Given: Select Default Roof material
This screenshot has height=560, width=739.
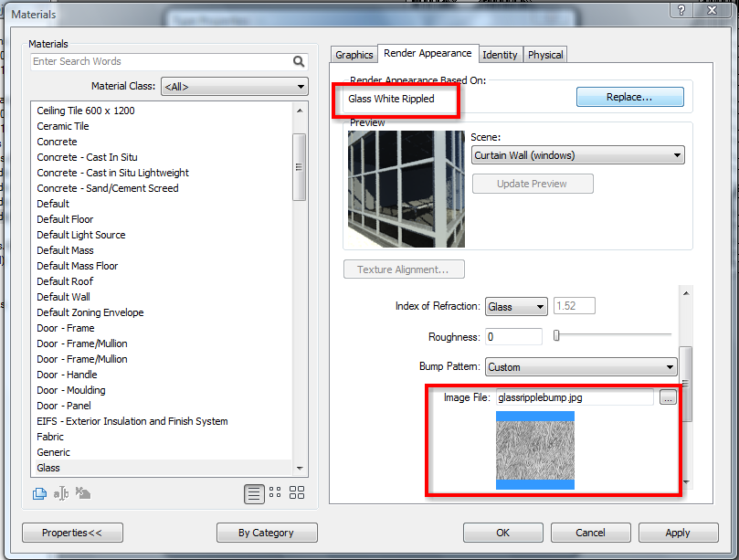Looking at the screenshot, I should [65, 281].
